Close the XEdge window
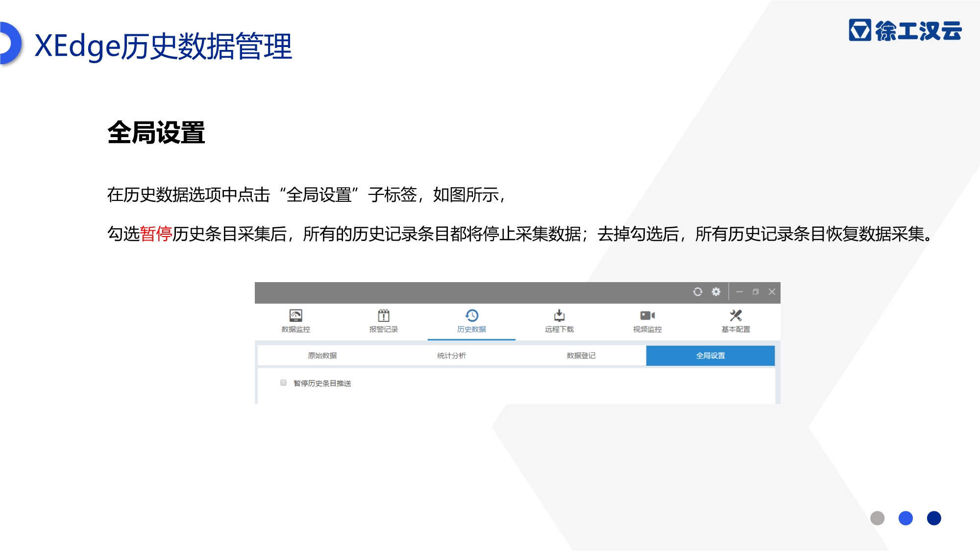The width and height of the screenshot is (980, 551). pyautogui.click(x=772, y=292)
